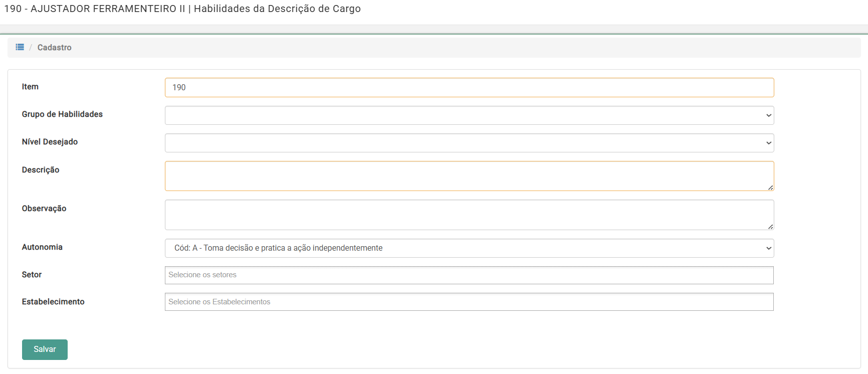868x374 pixels.
Task: Open the Cadastro breadcrumb item
Action: (x=54, y=48)
